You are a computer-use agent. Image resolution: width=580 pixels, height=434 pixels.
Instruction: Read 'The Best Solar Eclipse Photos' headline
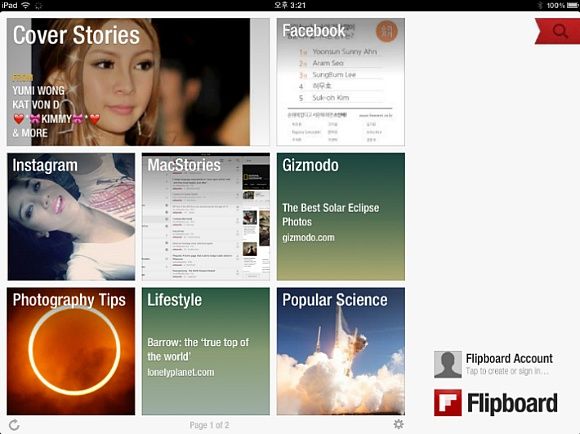(x=330, y=215)
